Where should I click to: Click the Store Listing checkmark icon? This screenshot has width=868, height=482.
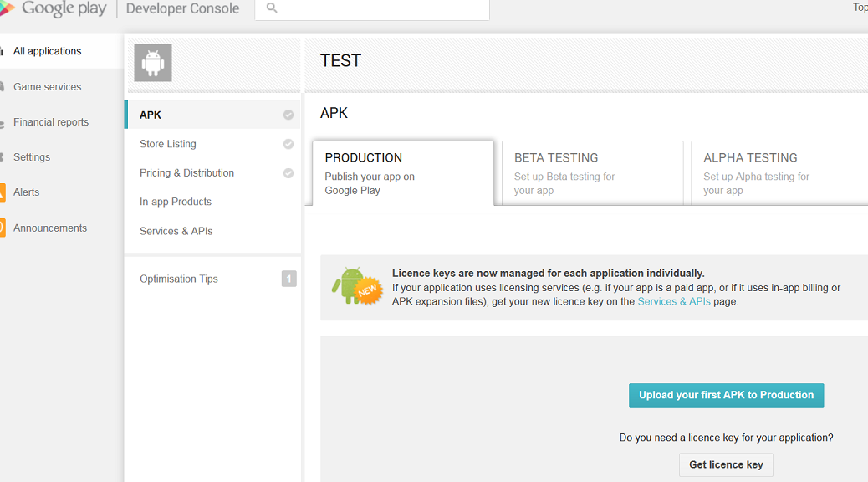[x=288, y=144]
